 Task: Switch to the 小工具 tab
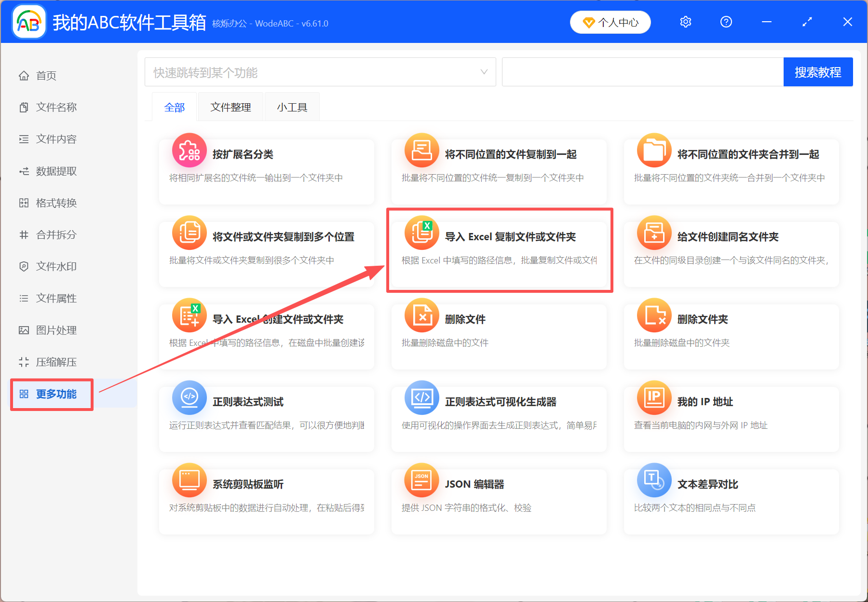point(292,107)
